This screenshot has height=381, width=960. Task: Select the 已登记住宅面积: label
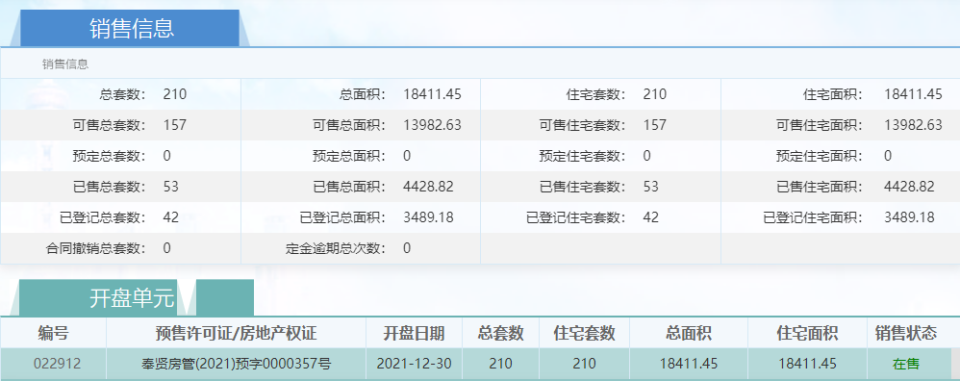pos(813,217)
